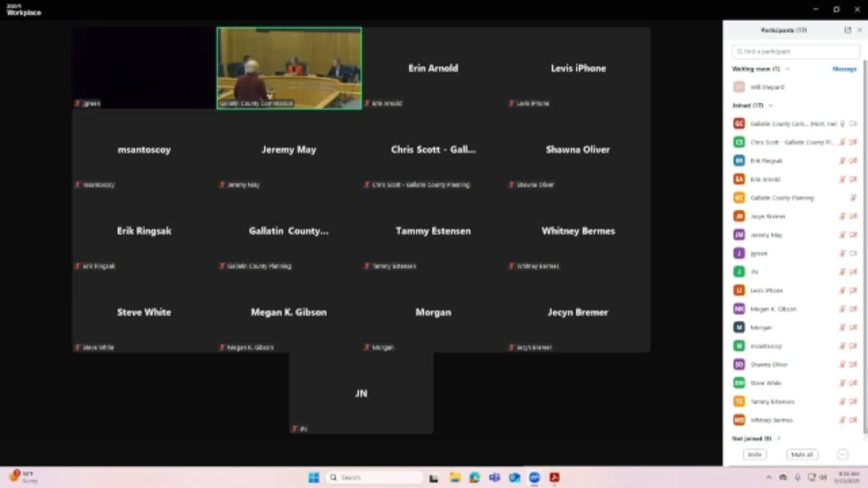Unmute Tammy Estensen in participant list
868x488 pixels.
coord(842,401)
